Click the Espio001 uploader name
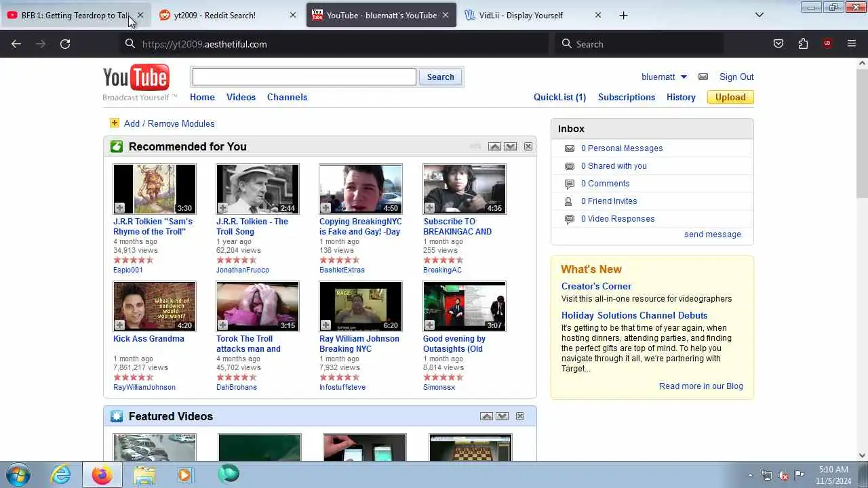The width and height of the screenshot is (868, 488). (x=128, y=270)
